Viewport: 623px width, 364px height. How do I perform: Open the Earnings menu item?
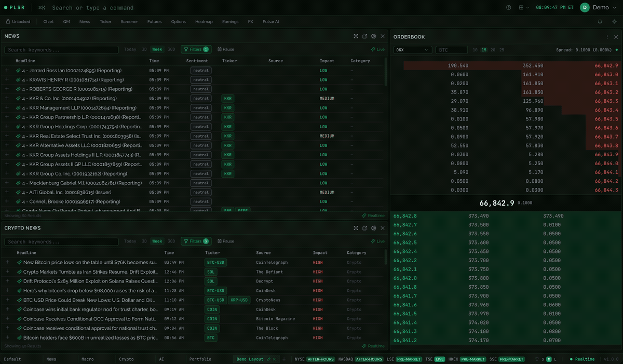[x=230, y=22]
